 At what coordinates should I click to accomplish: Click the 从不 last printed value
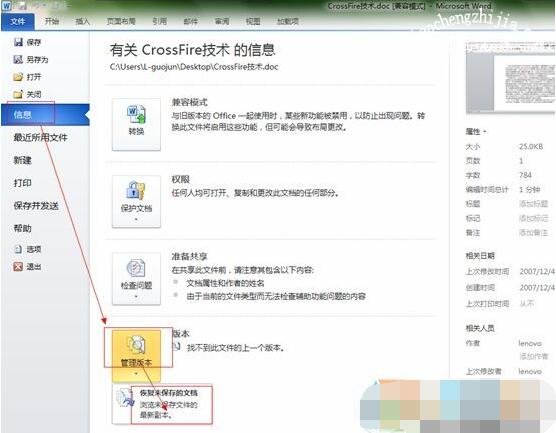527,304
